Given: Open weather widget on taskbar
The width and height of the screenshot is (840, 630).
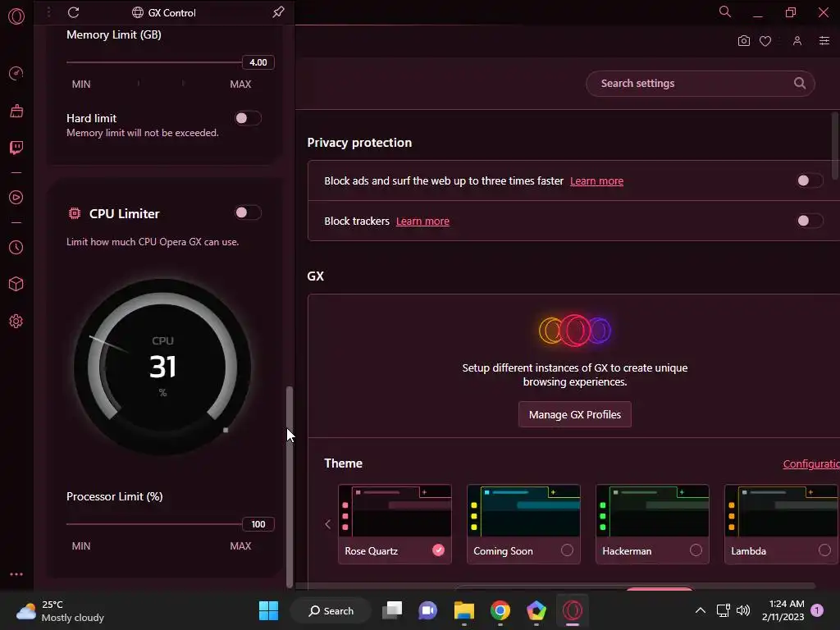Looking at the screenshot, I should tap(60, 610).
